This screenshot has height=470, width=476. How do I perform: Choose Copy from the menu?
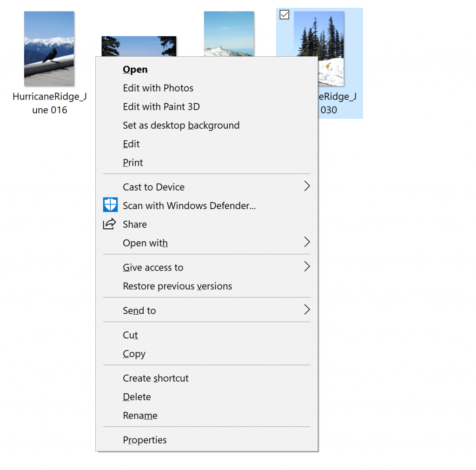tap(134, 354)
